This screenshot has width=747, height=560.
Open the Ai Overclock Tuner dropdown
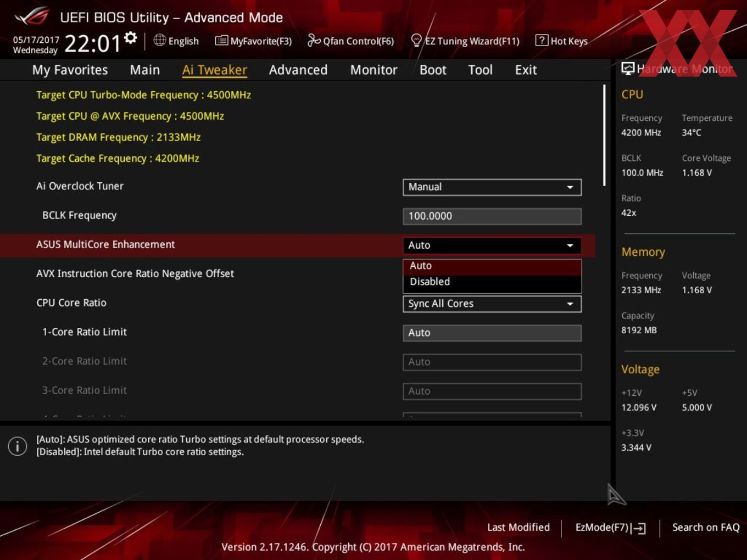click(x=492, y=187)
